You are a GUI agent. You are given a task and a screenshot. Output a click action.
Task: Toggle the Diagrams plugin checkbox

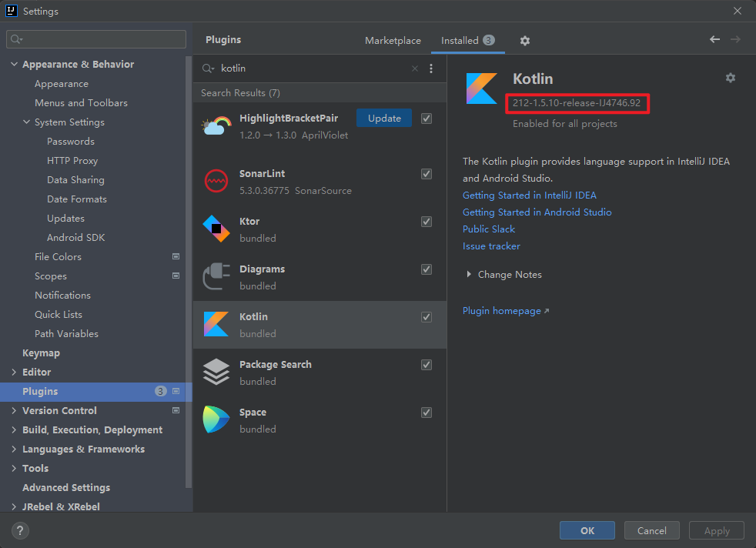point(427,269)
